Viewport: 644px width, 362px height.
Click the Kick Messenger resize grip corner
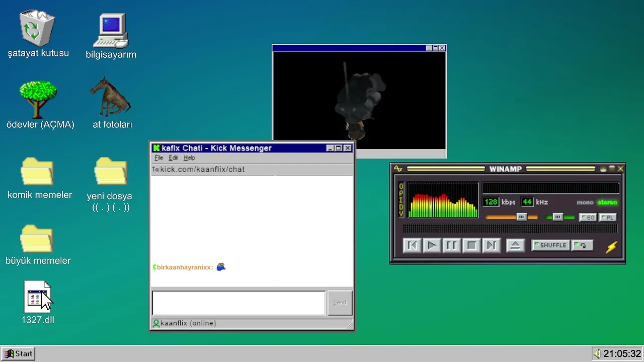(350, 325)
